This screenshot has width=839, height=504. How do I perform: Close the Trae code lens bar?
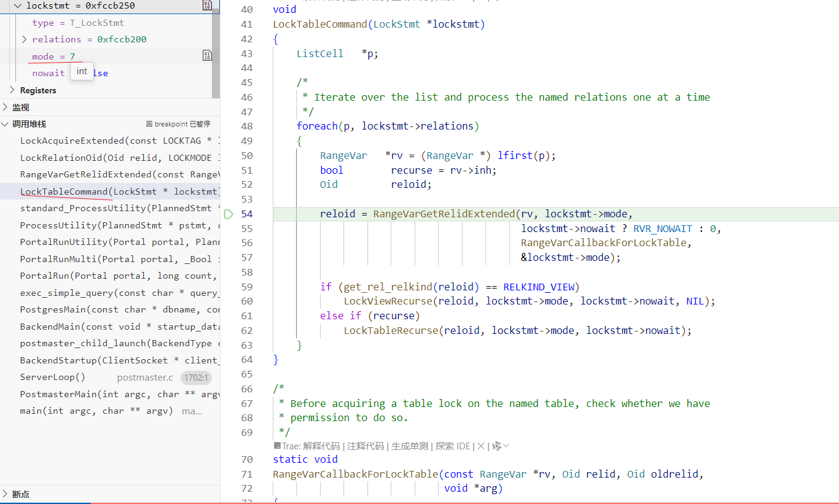(x=481, y=446)
